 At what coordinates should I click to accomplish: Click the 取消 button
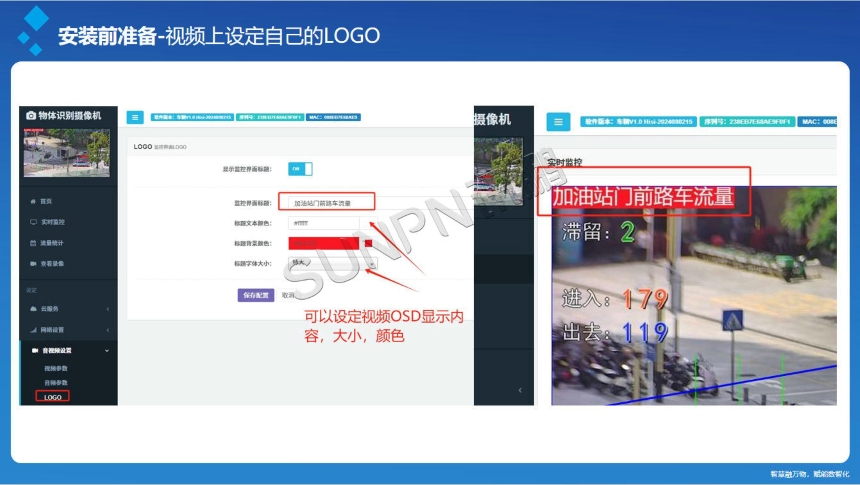click(287, 295)
